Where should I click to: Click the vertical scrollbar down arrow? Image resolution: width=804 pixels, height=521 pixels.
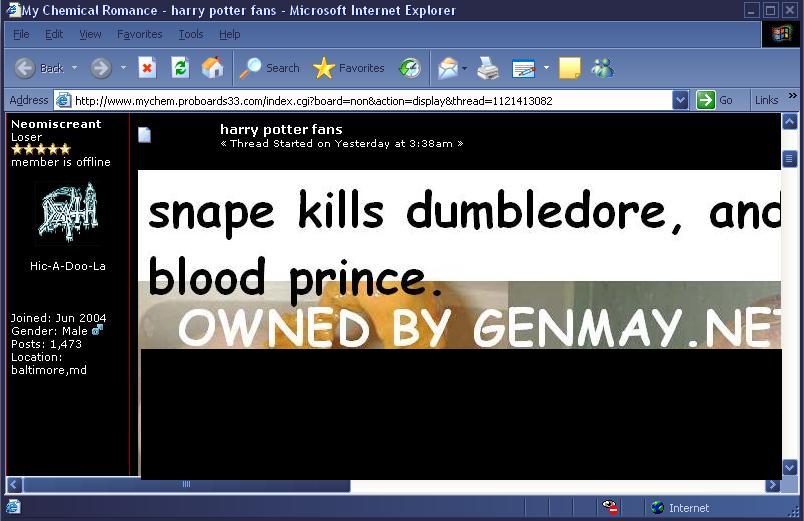[789, 467]
